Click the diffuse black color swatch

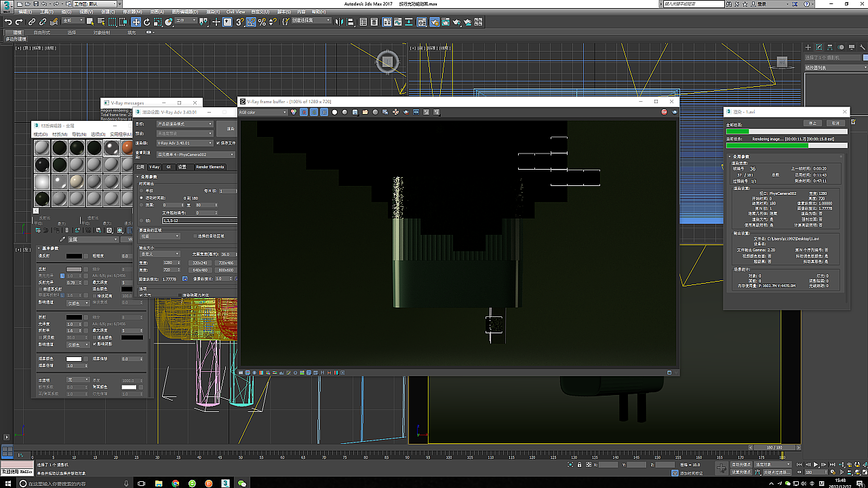[74, 256]
